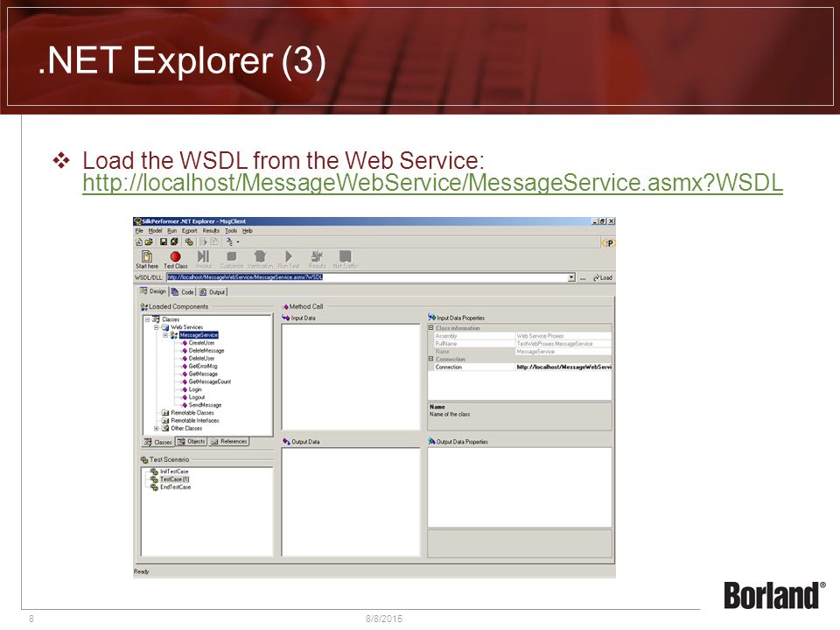
Task: Select the DeleteMessage method
Action: tap(206, 350)
